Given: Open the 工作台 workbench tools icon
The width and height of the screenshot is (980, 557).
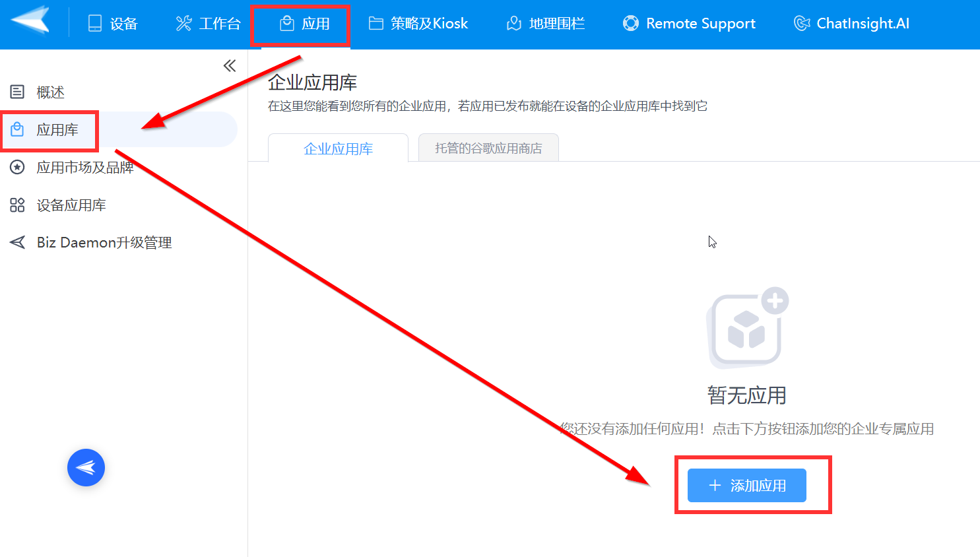Looking at the screenshot, I should (x=183, y=24).
